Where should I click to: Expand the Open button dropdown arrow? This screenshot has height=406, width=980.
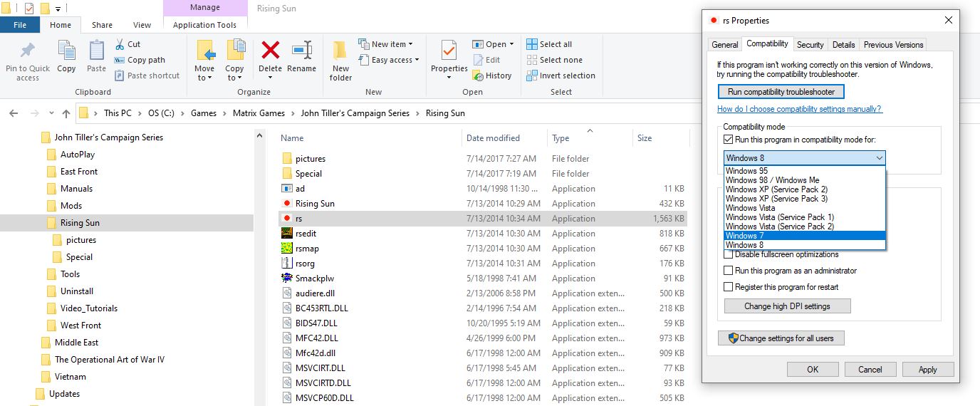point(512,44)
